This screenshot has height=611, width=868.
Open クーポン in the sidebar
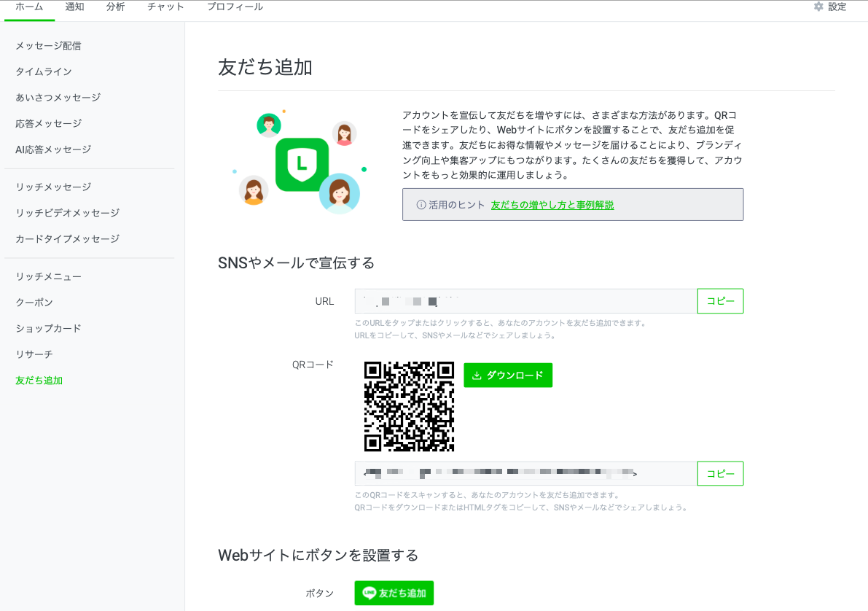pos(34,303)
